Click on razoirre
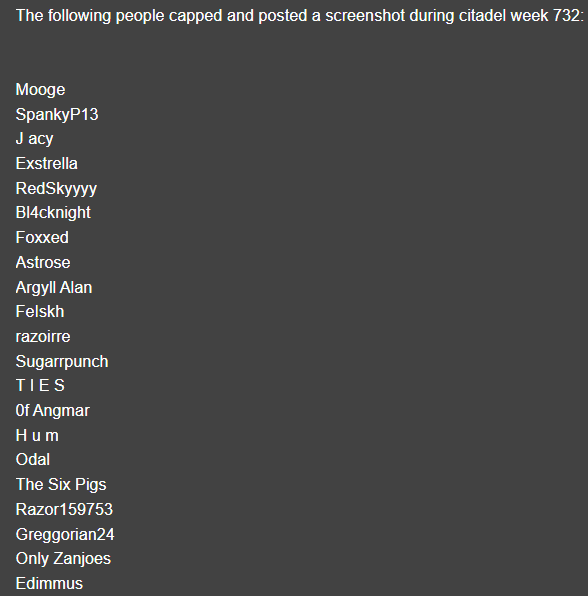The width and height of the screenshot is (588, 596). 43,337
